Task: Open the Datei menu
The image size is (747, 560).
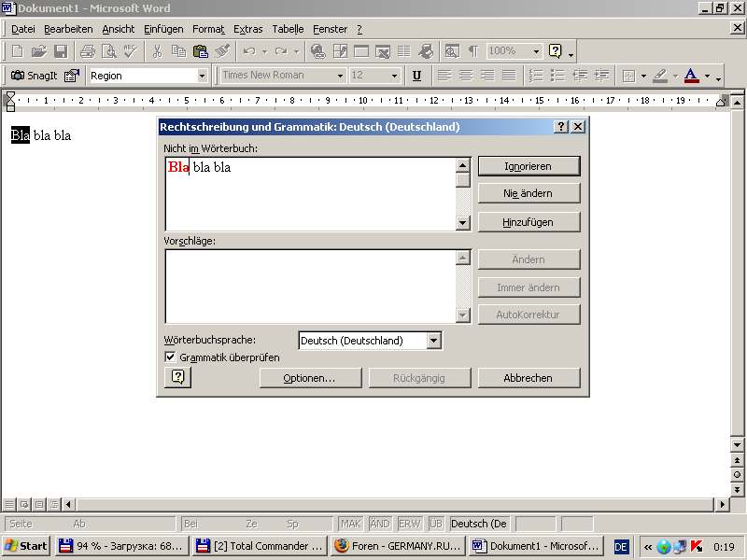Action: click(x=22, y=29)
